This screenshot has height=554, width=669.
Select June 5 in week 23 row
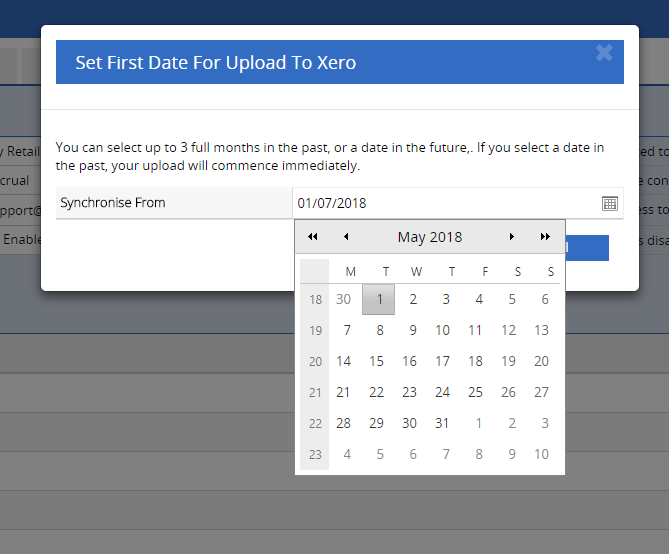tap(378, 455)
